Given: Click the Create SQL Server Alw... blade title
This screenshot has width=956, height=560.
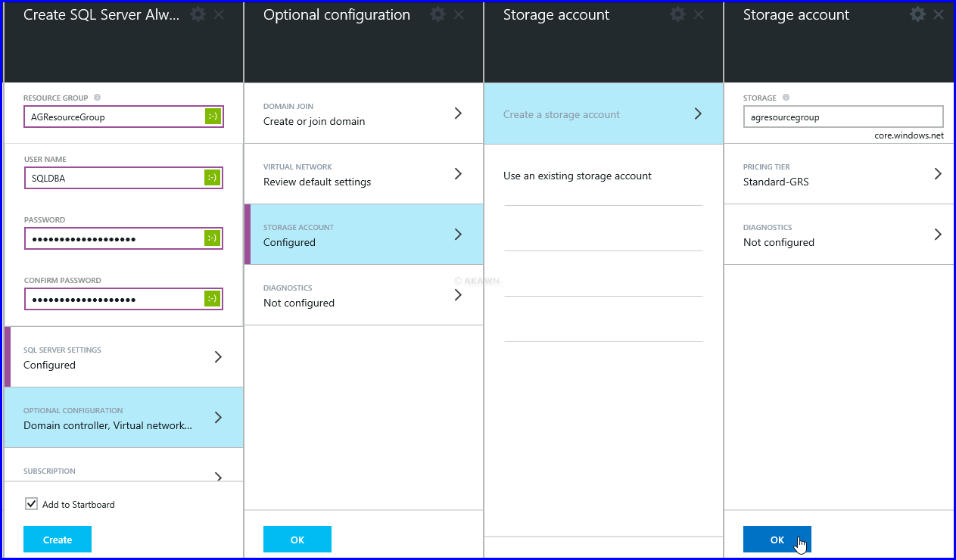Looking at the screenshot, I should coord(101,14).
